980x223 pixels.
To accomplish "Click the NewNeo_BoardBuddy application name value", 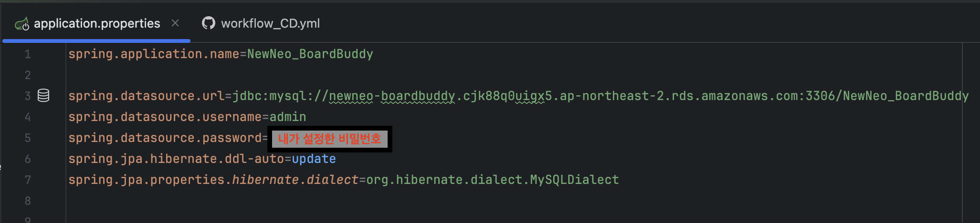I will 310,54.
